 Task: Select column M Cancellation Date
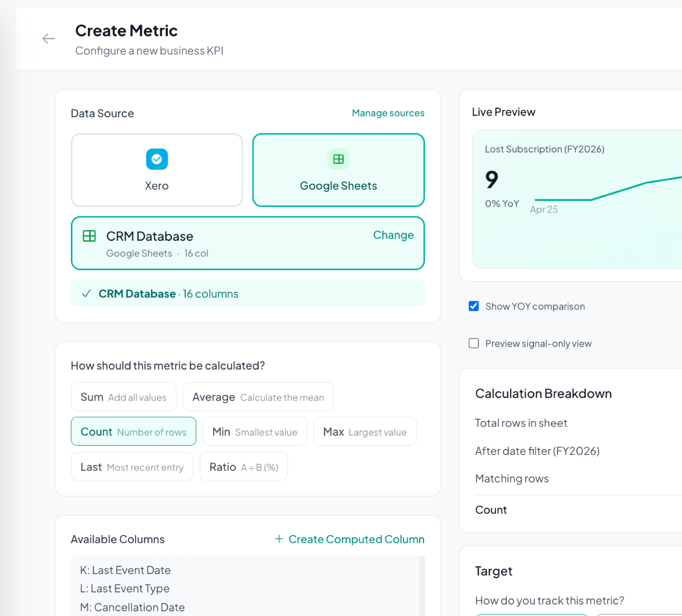[132, 607]
